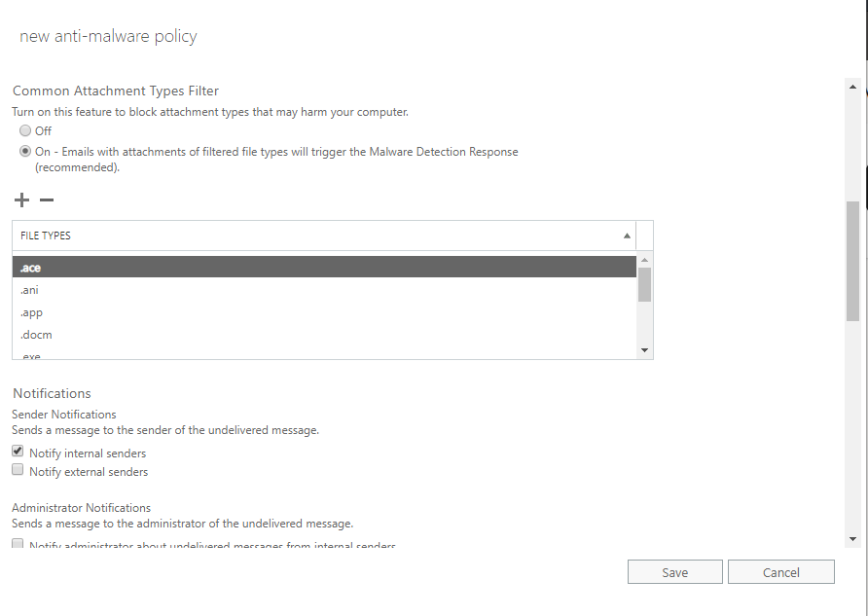Select the Off radio button

coord(23,130)
